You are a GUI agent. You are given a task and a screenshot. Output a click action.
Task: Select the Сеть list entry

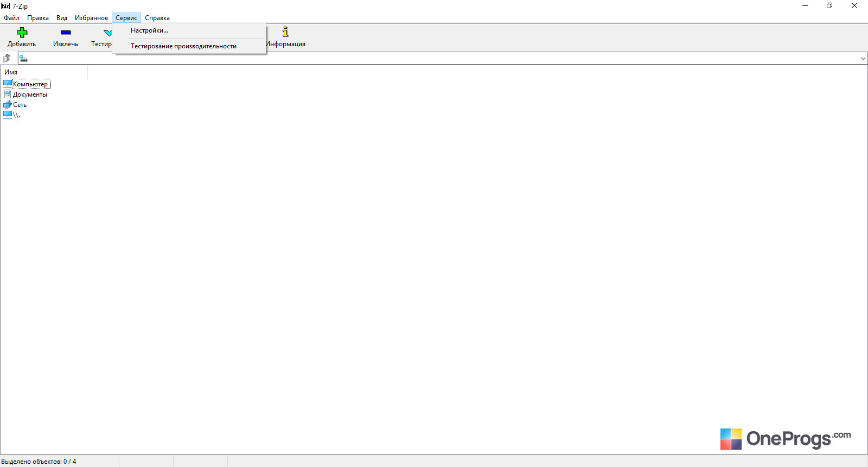pos(20,105)
